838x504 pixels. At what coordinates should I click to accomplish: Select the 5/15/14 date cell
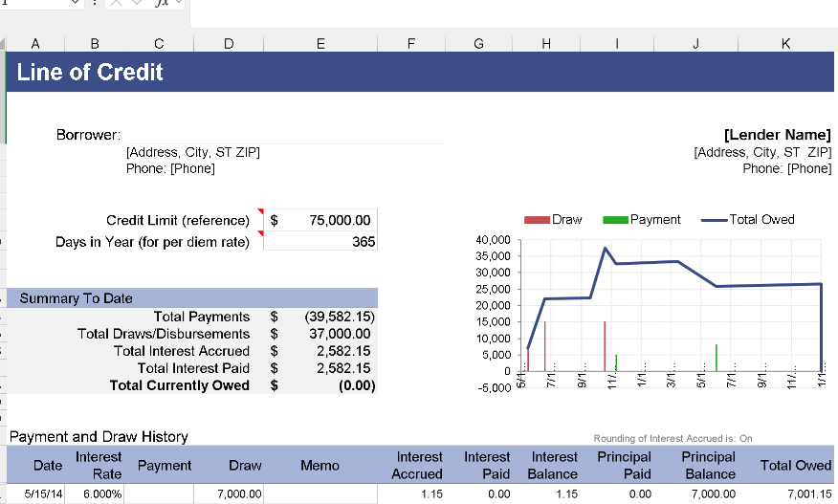pos(35,493)
